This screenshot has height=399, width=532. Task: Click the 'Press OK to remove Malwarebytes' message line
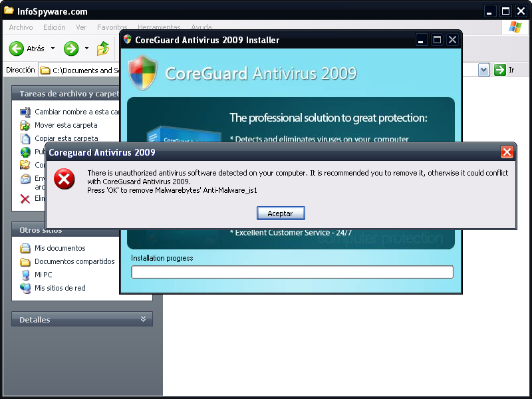(x=172, y=190)
